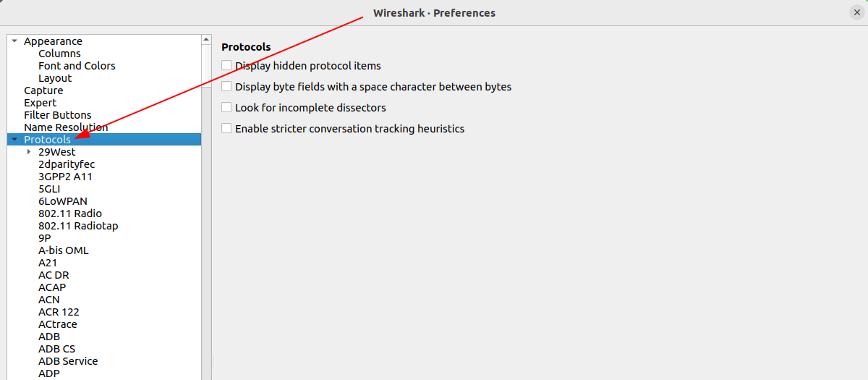Select the 6LoWPAN protocol entry

click(63, 201)
